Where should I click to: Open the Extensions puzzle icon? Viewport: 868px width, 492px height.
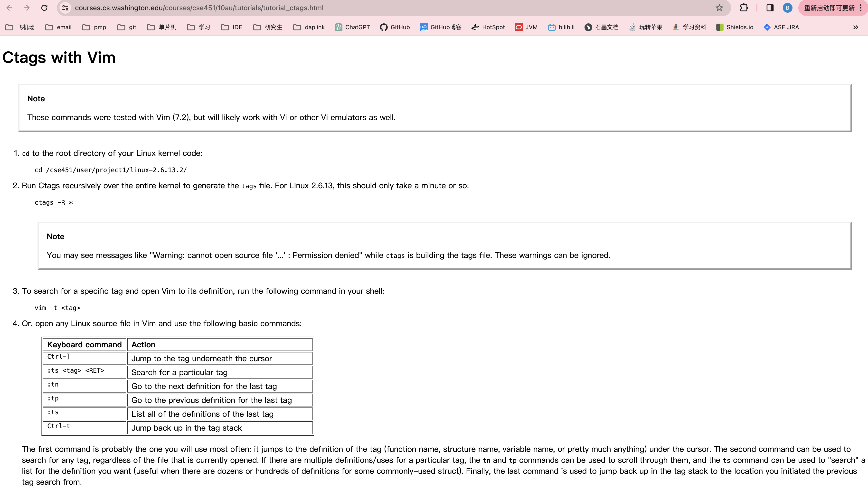coord(744,8)
